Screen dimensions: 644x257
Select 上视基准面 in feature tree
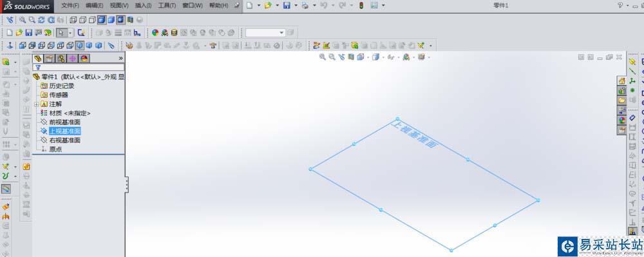coord(64,131)
